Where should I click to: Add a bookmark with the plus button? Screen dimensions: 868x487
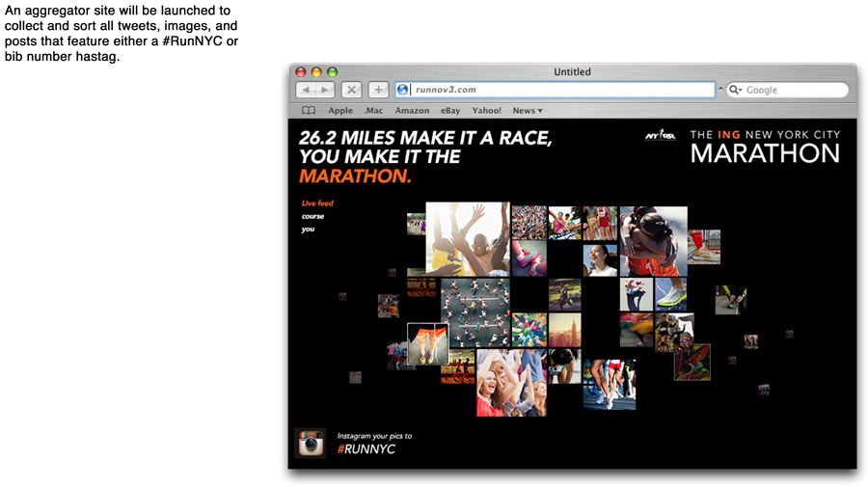379,90
